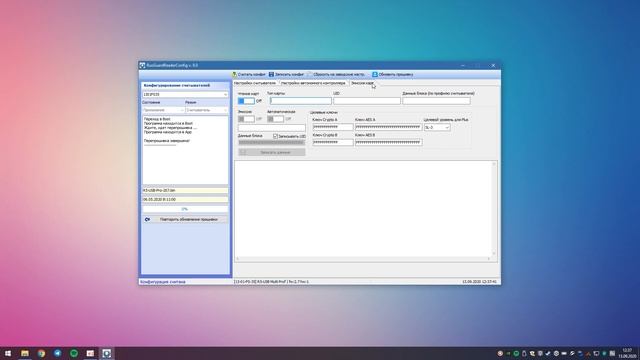Viewport: 640px width, 360px height.
Task: Click the device info in status bar
Action: click(271, 282)
